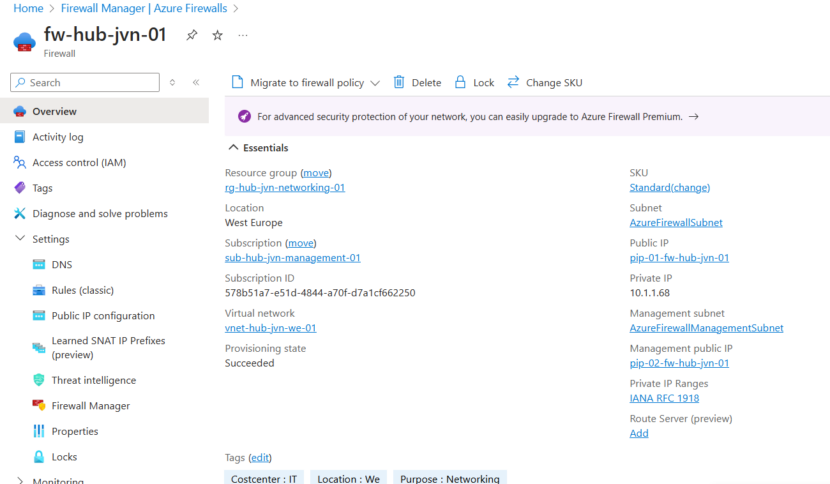Open Firewall Manager | Azure Firewalls breadcrumb
Image resolution: width=830 pixels, height=484 pixels.
(x=144, y=8)
